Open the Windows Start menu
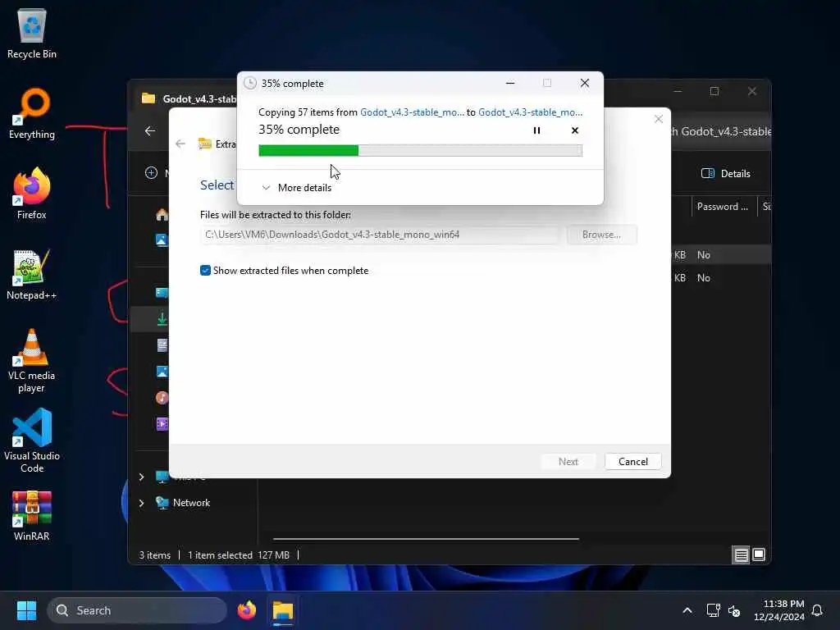Screen dimensions: 840x630 [x=26, y=610]
